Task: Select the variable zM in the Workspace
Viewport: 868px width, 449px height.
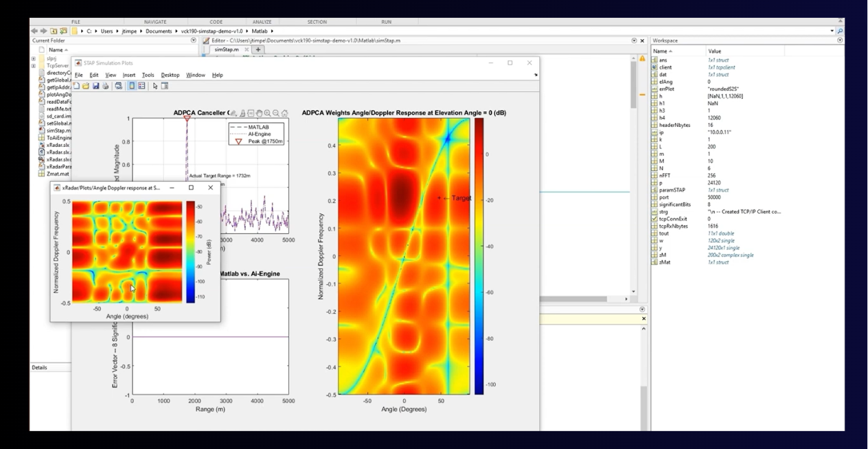Action: [x=663, y=255]
